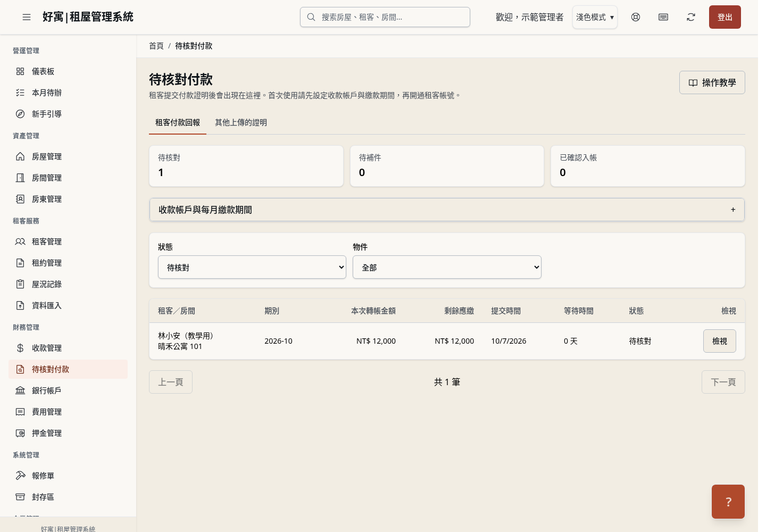The image size is (766, 532).
Task: Open 資料匯入 import icon
Action: tap(20, 305)
